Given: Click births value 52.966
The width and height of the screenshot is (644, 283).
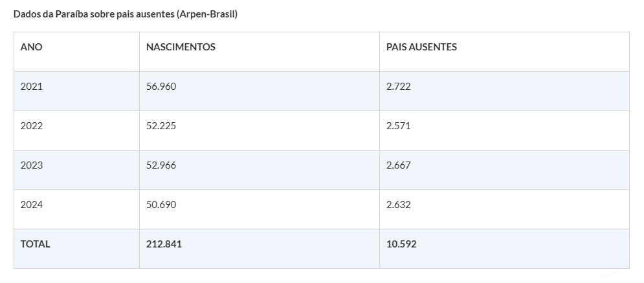Looking at the screenshot, I should point(161,165).
